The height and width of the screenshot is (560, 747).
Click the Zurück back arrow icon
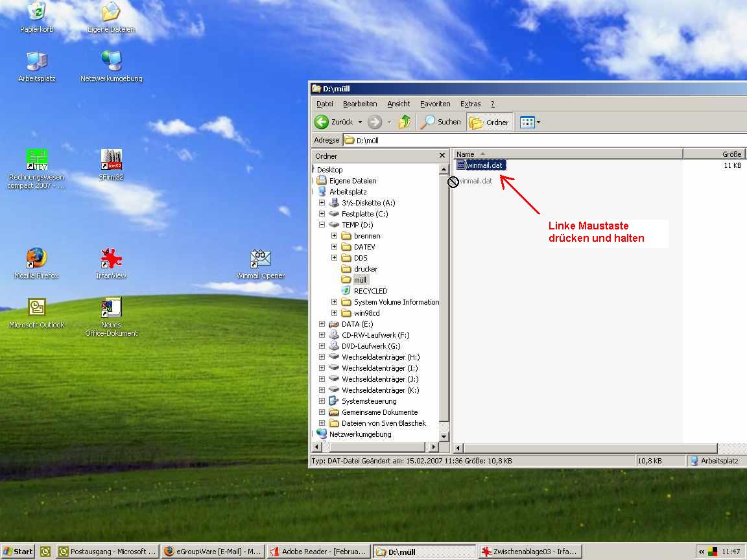point(322,122)
